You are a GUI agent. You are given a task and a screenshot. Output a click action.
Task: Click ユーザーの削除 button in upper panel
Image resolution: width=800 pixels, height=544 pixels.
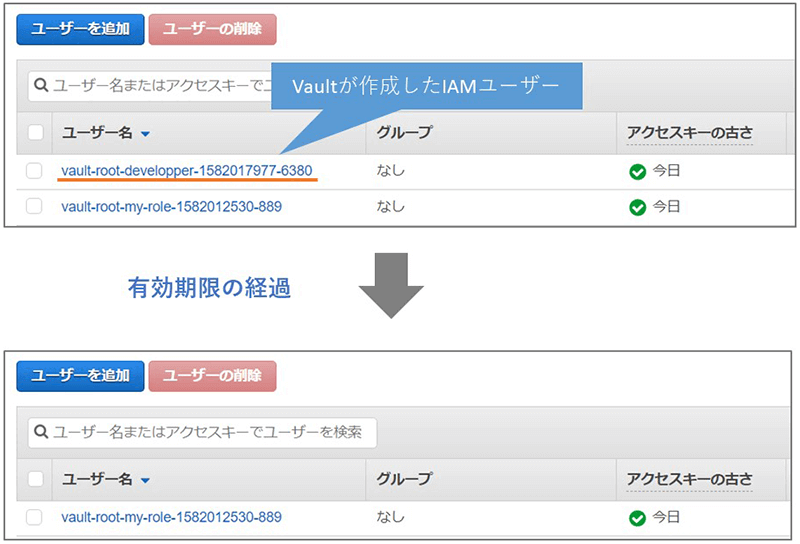click(213, 29)
